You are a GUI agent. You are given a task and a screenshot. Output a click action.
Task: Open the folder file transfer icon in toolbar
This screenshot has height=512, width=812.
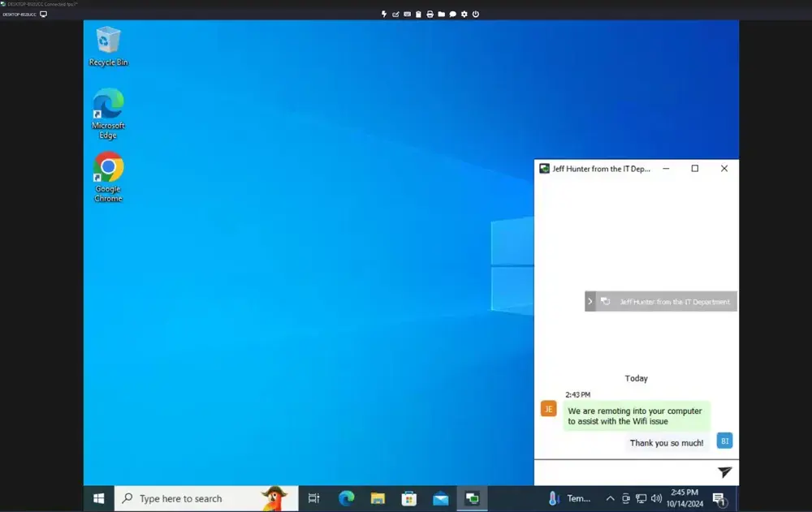(x=441, y=14)
